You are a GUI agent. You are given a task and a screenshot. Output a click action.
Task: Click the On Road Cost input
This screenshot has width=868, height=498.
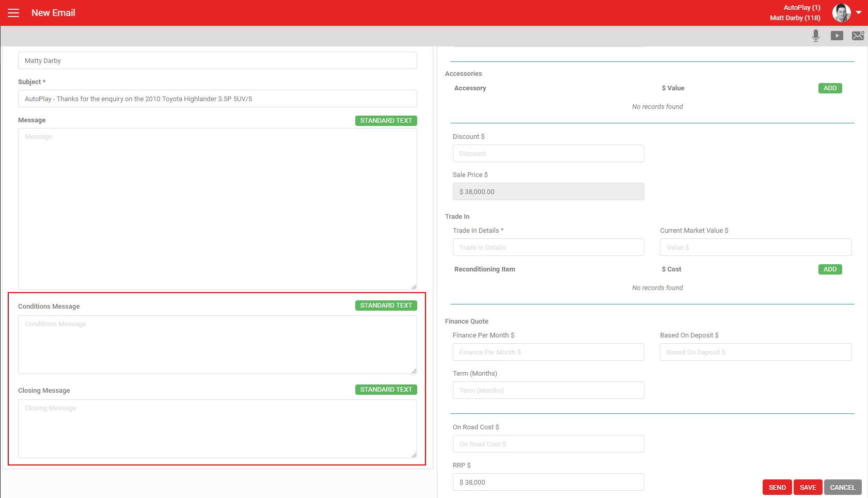(548, 444)
